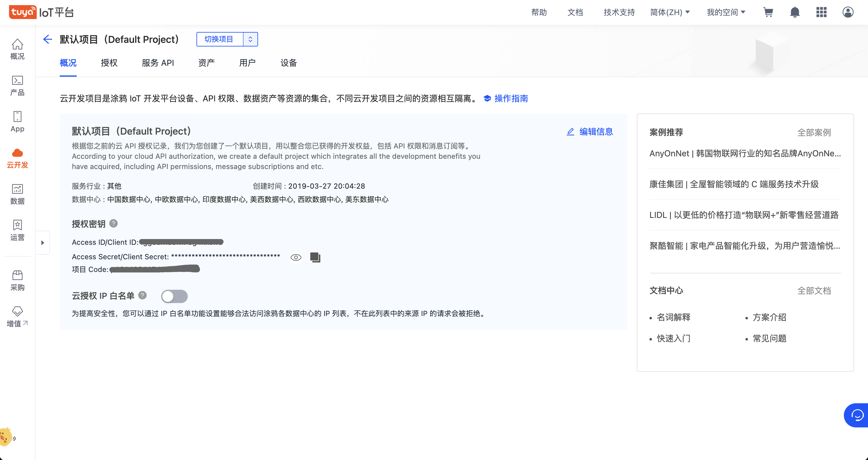The width and height of the screenshot is (868, 460).
Task: Click the 服务行业 value 其他
Action: click(x=114, y=186)
